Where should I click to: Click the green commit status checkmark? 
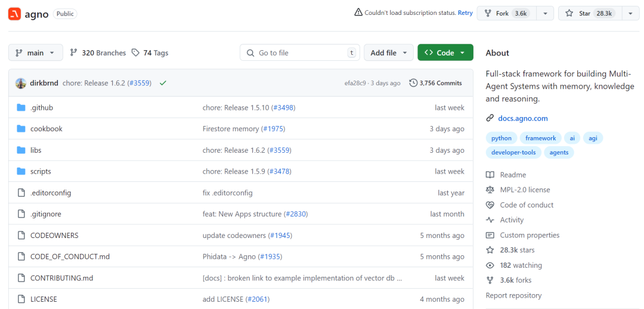(x=163, y=83)
